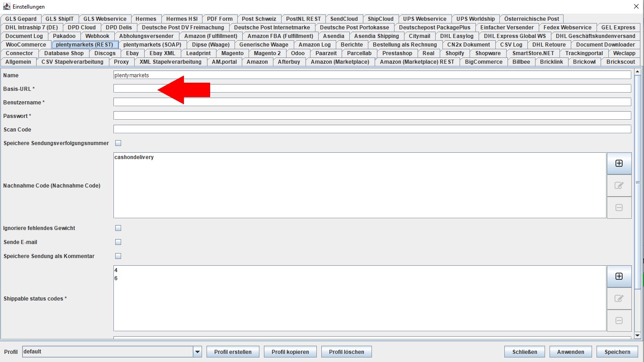The image size is (644, 362).
Task: Switch to plentymarkets (SOAP) tab
Action: [x=152, y=45]
